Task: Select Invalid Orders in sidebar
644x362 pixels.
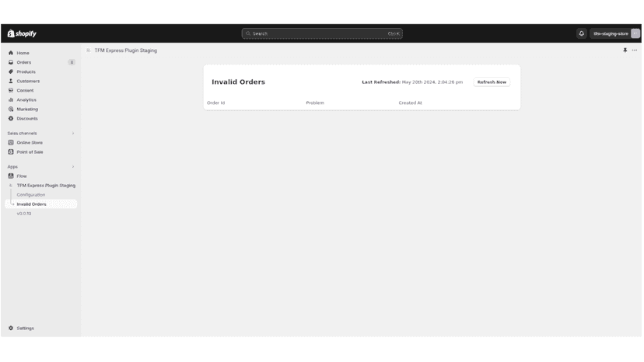Action: (x=41, y=204)
